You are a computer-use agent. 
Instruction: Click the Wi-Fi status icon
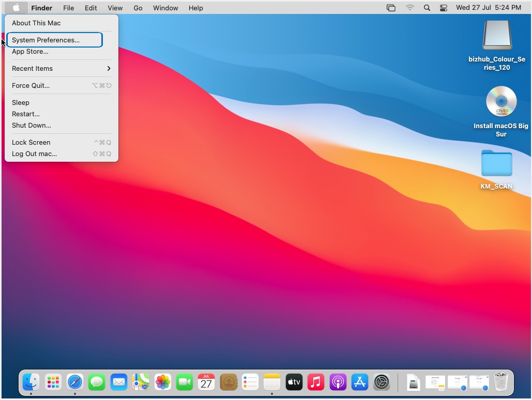pos(410,8)
